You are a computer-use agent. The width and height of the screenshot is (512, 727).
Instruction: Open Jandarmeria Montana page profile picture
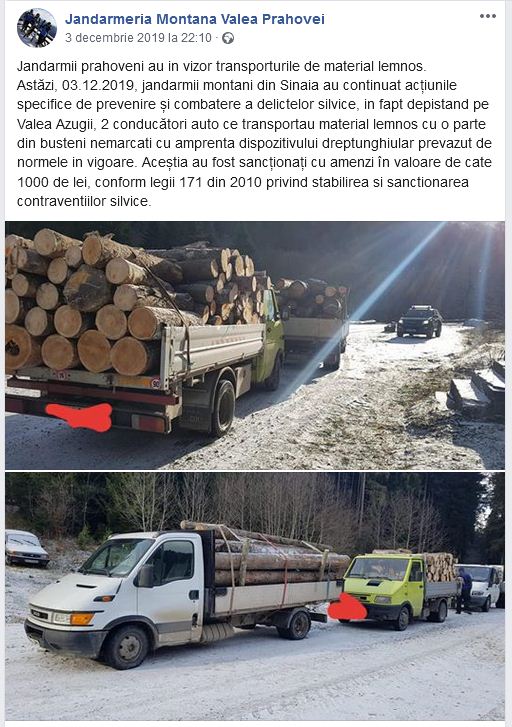[x=37, y=27]
